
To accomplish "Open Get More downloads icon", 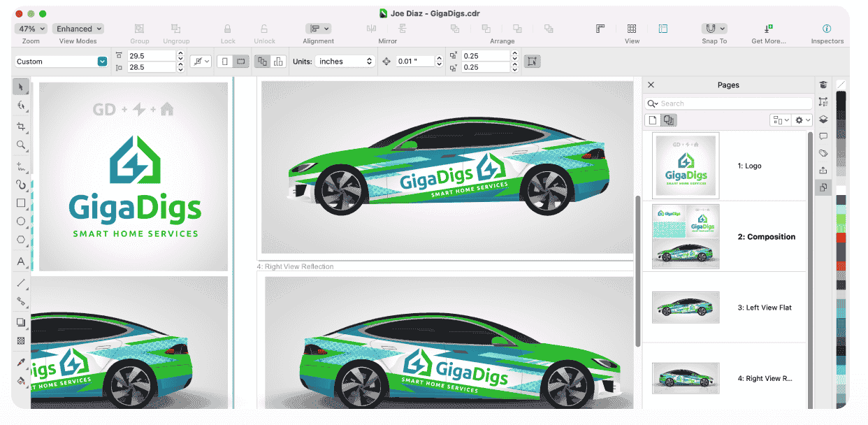I will click(768, 29).
